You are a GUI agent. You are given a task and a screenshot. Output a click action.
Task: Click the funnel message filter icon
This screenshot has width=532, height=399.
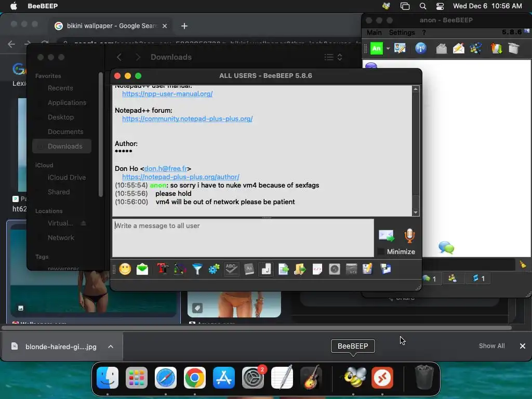(x=197, y=270)
